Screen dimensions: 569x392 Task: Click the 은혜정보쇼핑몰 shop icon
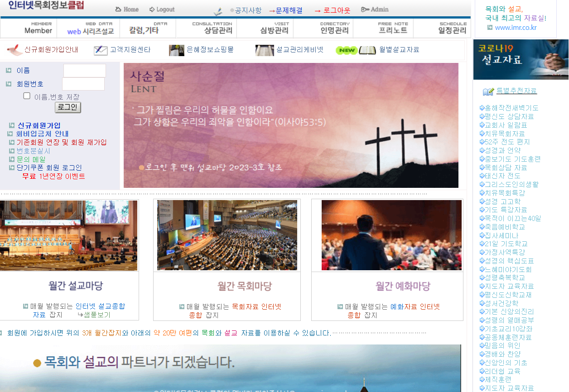(177, 50)
